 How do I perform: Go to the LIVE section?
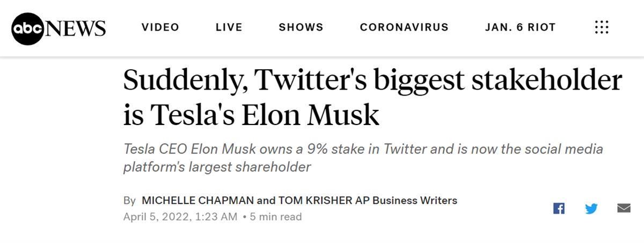229,27
